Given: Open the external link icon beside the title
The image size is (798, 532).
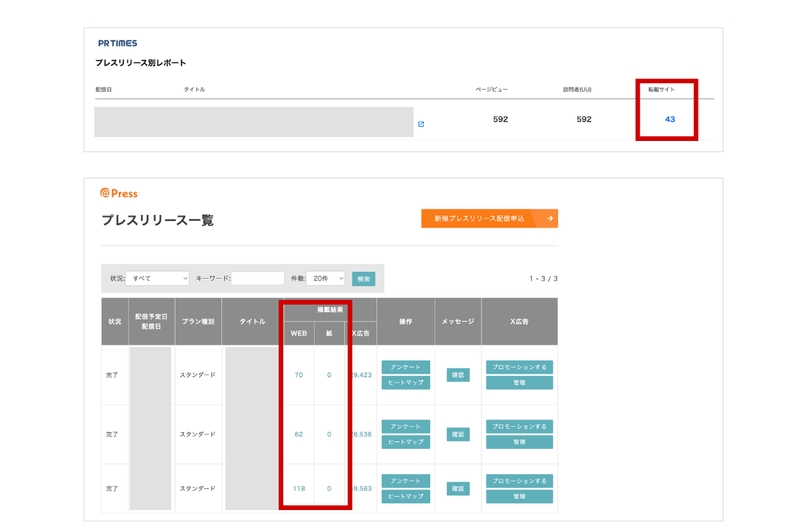Looking at the screenshot, I should 421,124.
